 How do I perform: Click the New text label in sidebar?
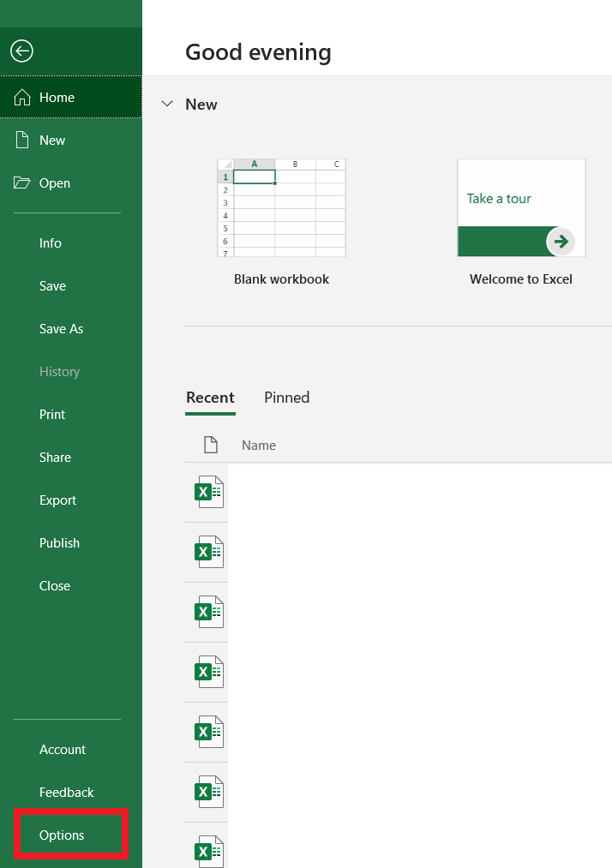tap(52, 140)
